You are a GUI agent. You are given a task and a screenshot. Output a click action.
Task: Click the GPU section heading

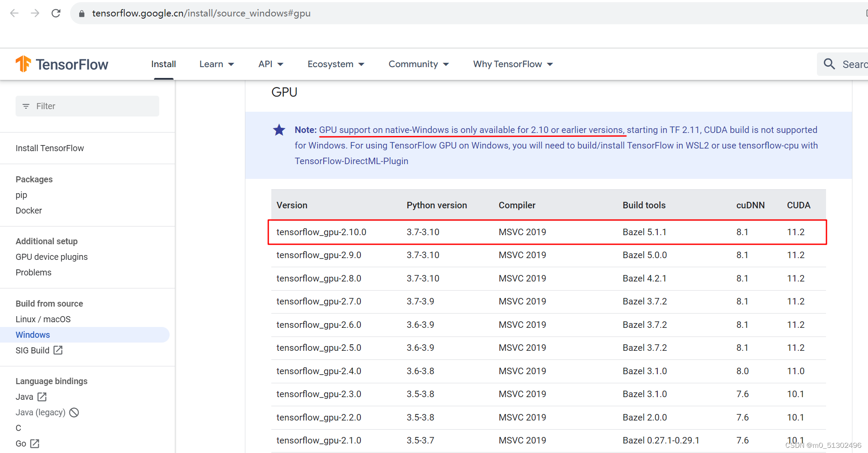284,92
